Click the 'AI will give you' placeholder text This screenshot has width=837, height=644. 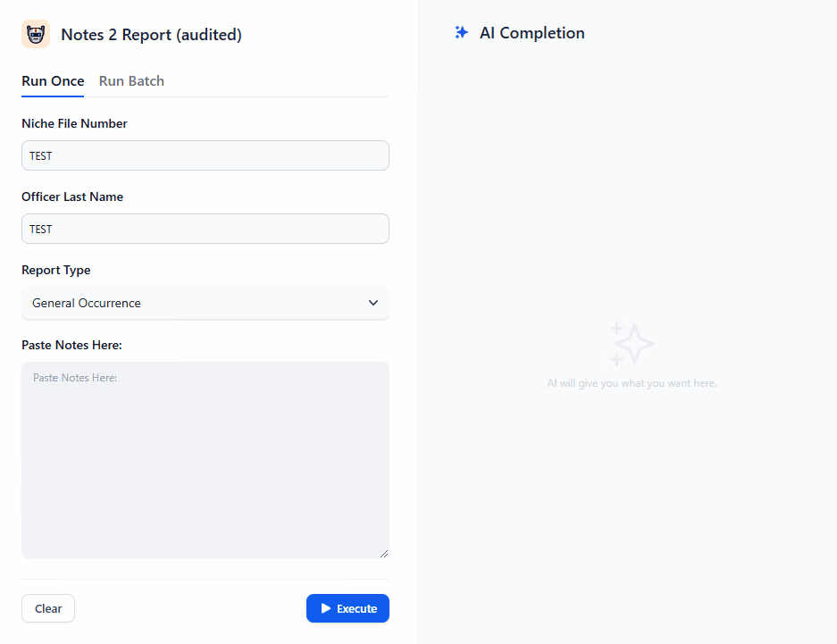point(632,383)
